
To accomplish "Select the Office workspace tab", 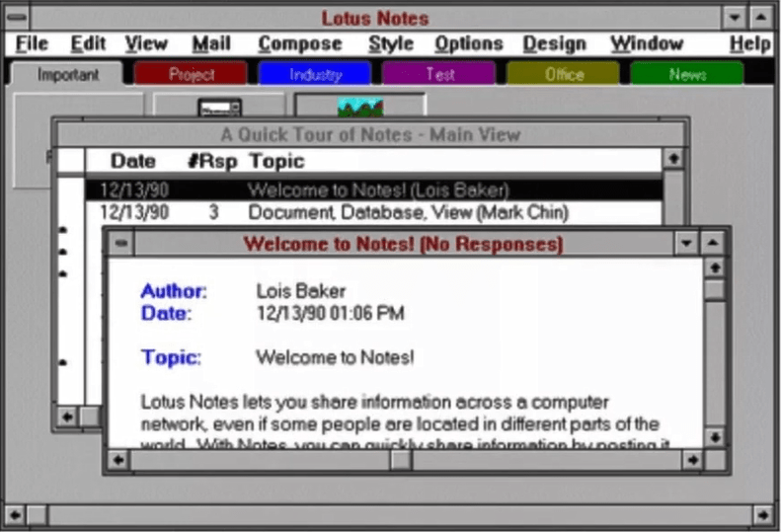I will [x=563, y=74].
